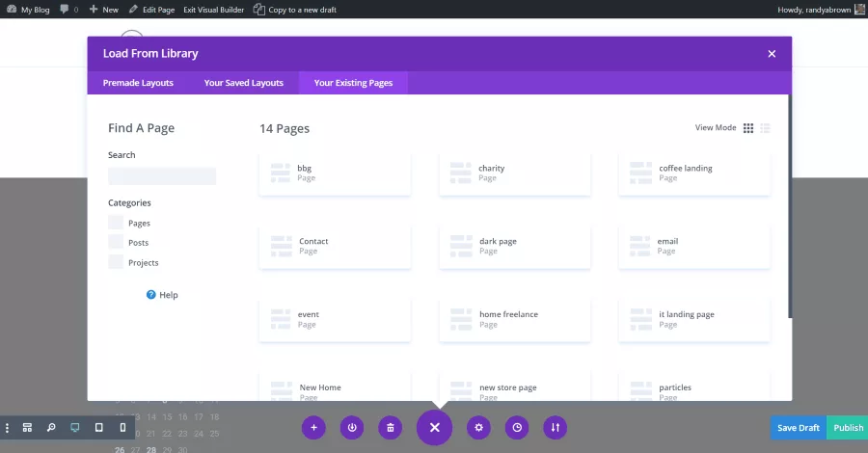This screenshot has width=868, height=453.
Task: Pick the new store page card
Action: [515, 386]
